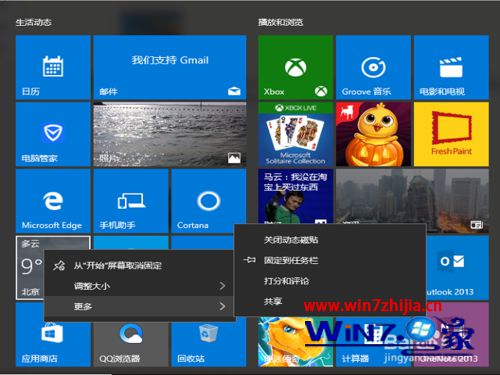Click the 我们支持 Gmail text

click(170, 60)
